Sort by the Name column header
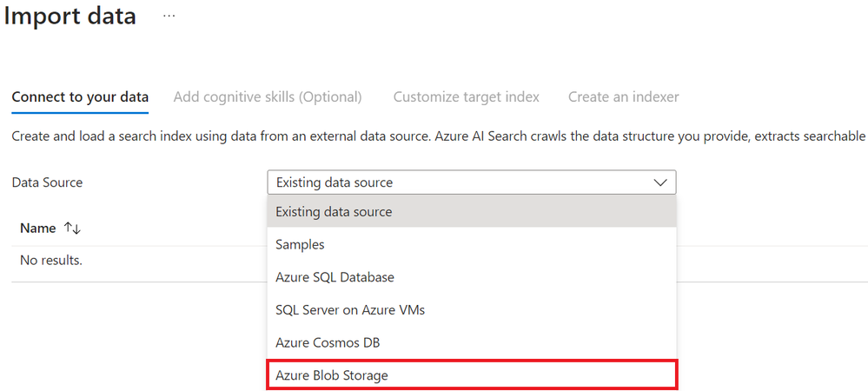The image size is (868, 391). point(37,229)
